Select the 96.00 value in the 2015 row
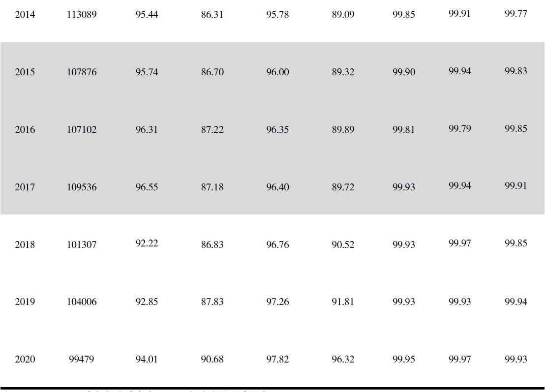The width and height of the screenshot is (545, 392). coord(277,72)
